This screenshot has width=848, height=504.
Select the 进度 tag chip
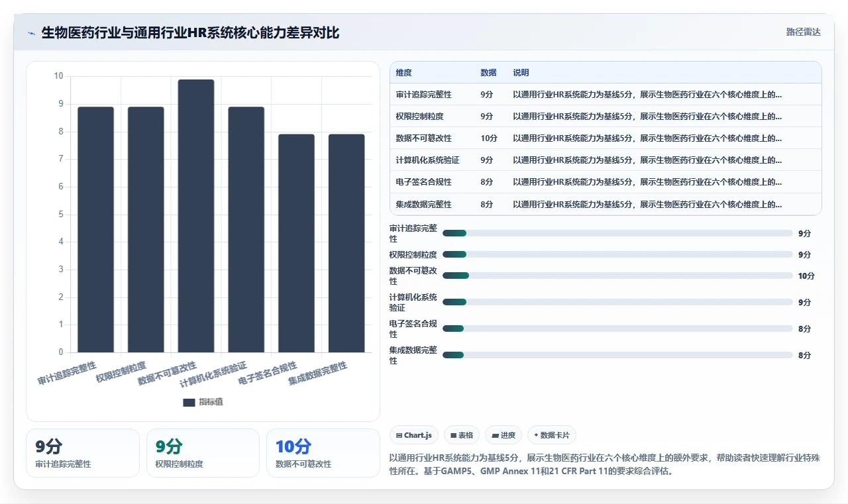[x=503, y=435]
